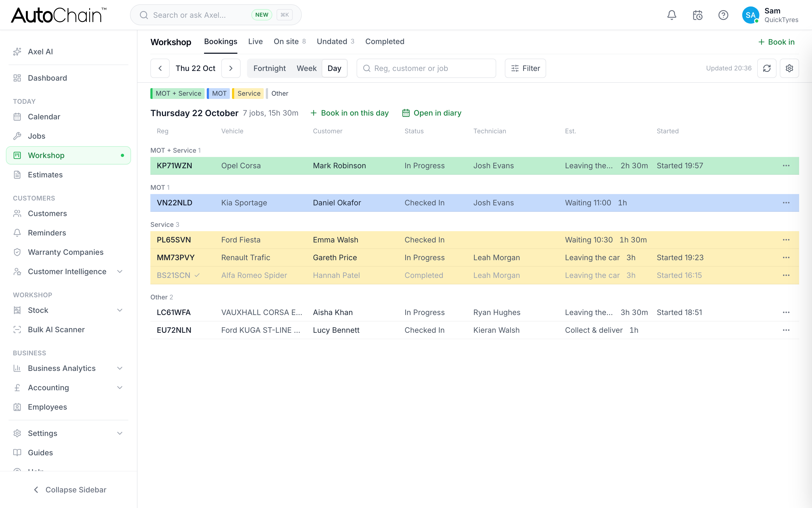Open row menu for KP71WZN
812x508 pixels.
786,166
